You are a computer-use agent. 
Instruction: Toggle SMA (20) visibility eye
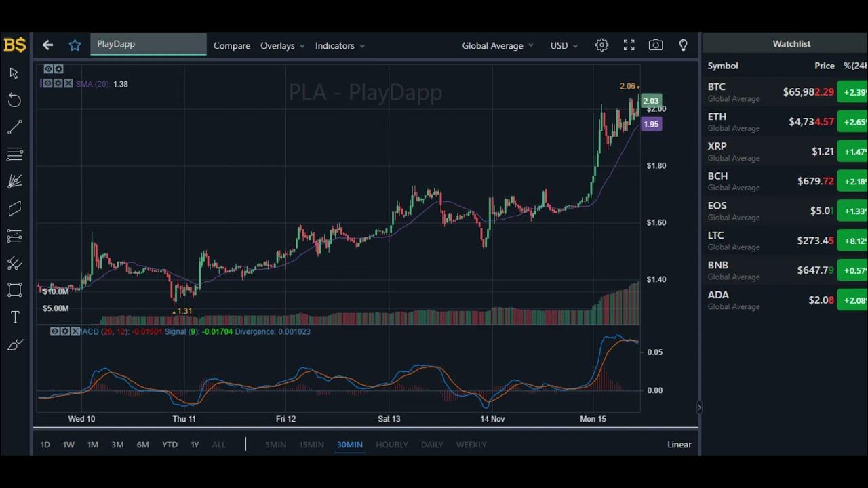[47, 83]
